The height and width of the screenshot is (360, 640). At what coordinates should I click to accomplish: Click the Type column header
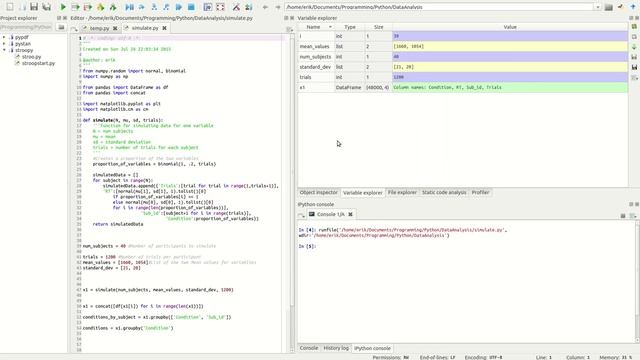(x=350, y=27)
